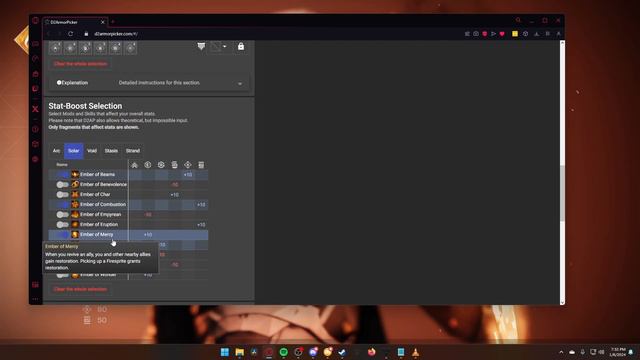The image size is (640, 360).
Task: Click the Explanation info icon
Action: [x=59, y=82]
